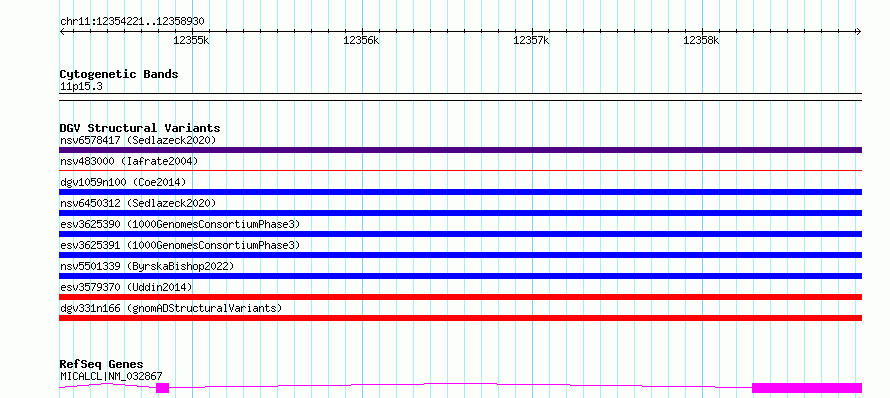Select the RefSeq Genes track title
The height and width of the screenshot is (398, 890).
102,365
